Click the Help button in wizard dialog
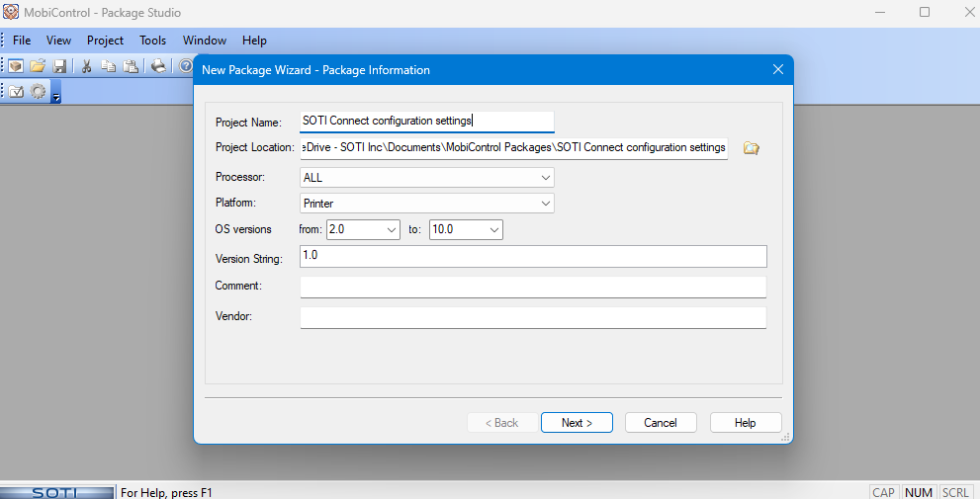Viewport: 980px width, 499px height. click(745, 423)
